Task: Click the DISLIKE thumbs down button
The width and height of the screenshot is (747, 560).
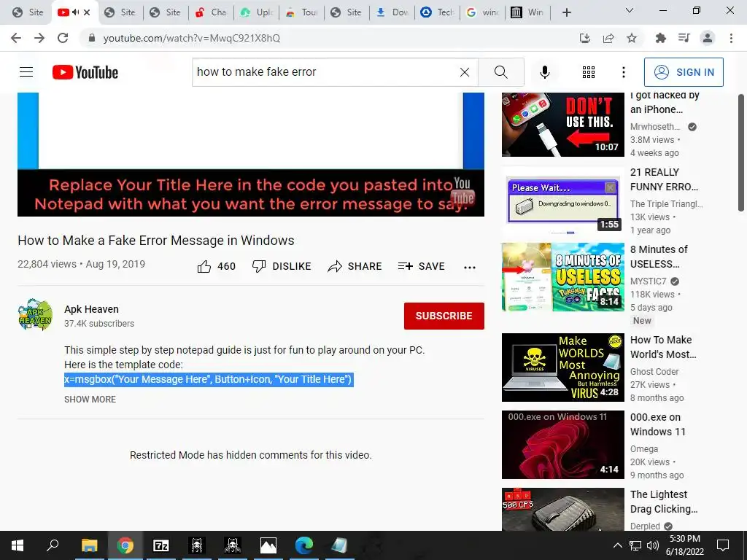Action: point(282,266)
